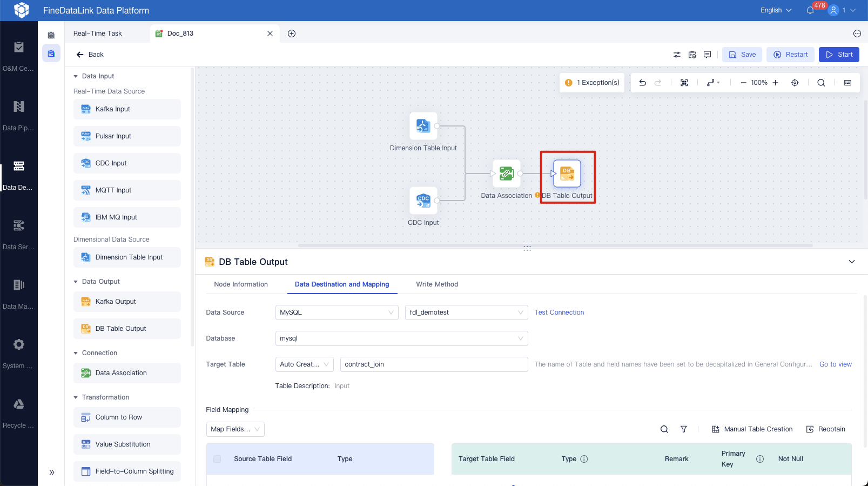Screen dimensions: 868x486
Task: Open O&M Center in left sidebar
Action: pos(18,56)
